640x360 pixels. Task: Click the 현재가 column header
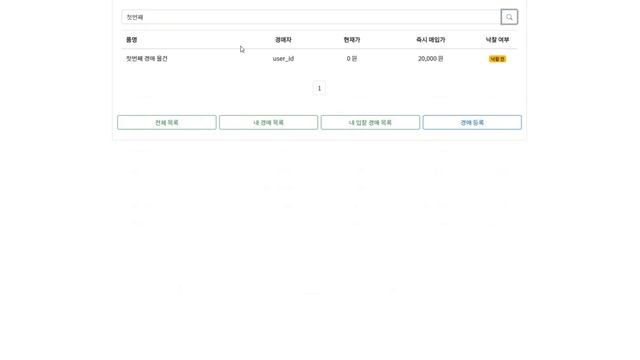click(351, 40)
